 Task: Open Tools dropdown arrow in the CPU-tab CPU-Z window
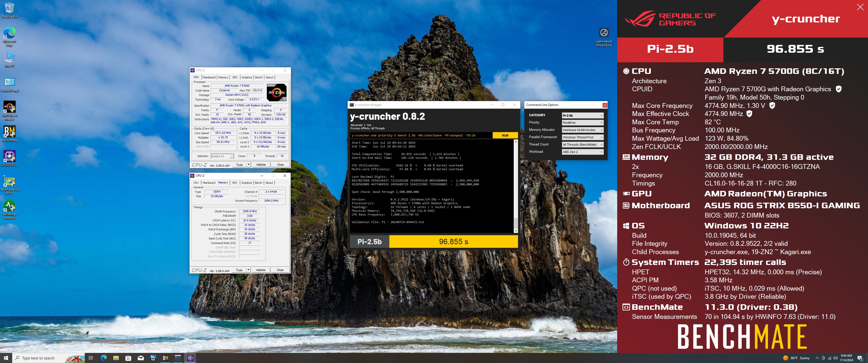[x=249, y=165]
